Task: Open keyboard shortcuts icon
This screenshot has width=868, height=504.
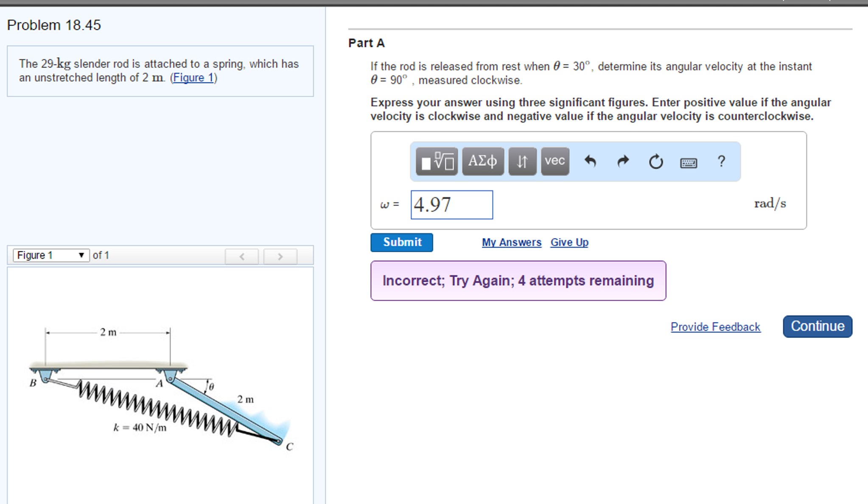Action: [688, 163]
